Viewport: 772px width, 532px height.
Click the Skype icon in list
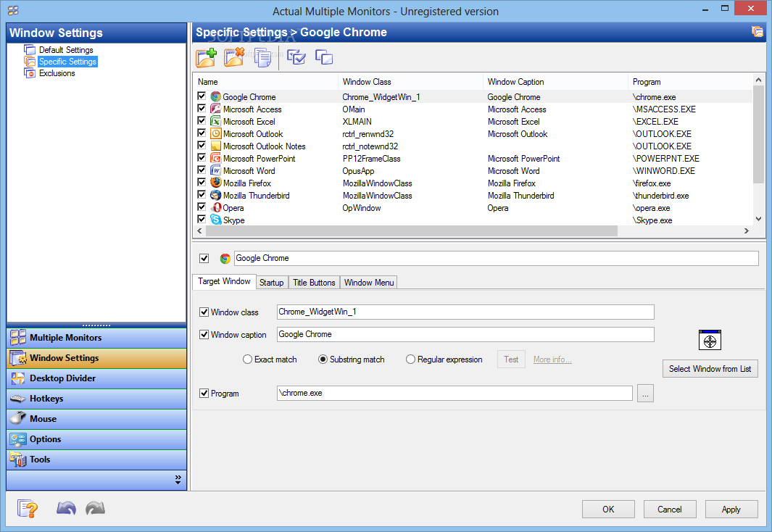tap(215, 220)
